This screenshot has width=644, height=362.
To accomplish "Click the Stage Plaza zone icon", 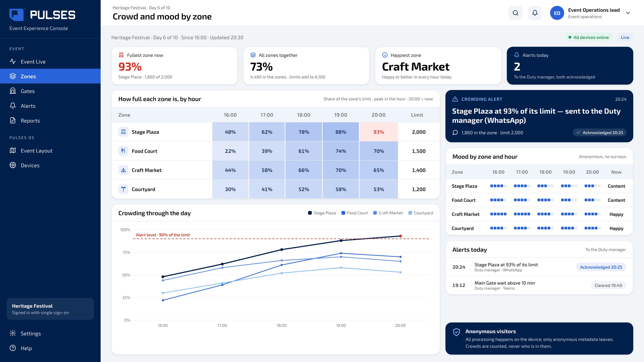I will coord(123,132).
